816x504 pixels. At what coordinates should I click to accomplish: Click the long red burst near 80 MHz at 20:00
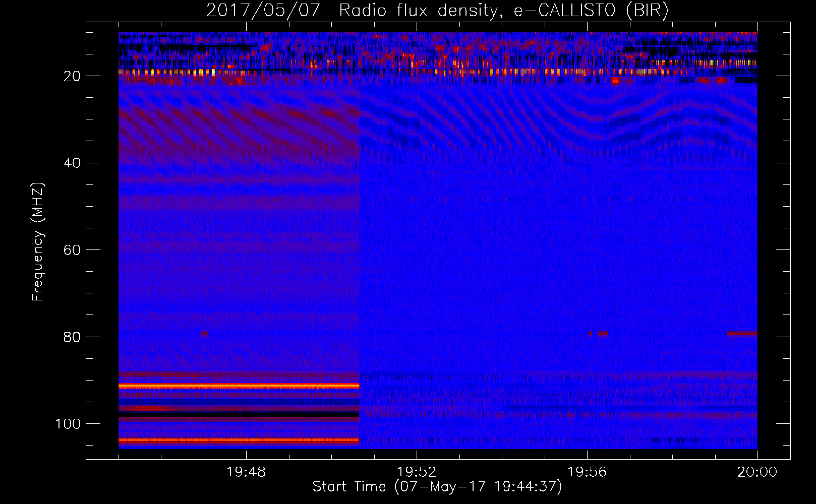[742, 334]
